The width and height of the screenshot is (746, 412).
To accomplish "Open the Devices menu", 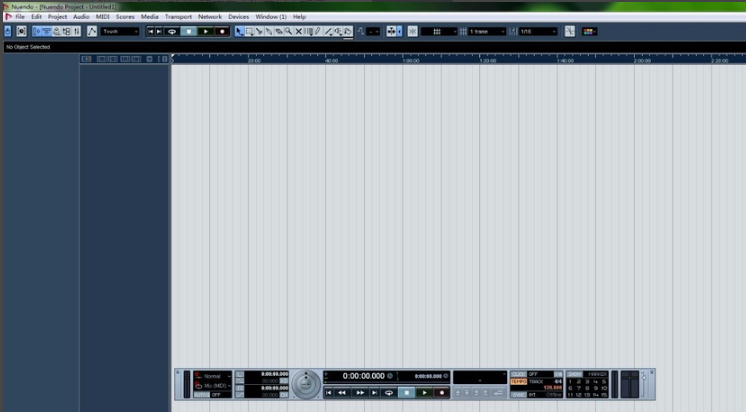I will [x=238, y=17].
